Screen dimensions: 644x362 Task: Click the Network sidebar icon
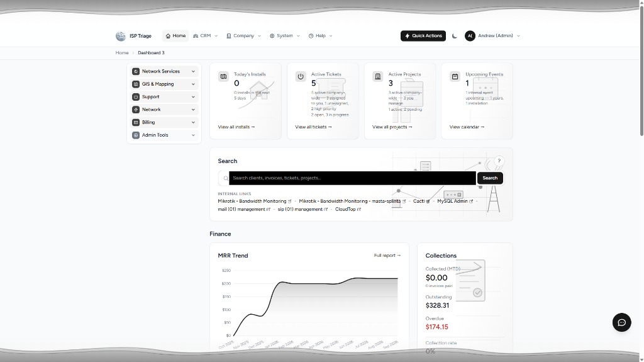pyautogui.click(x=136, y=110)
